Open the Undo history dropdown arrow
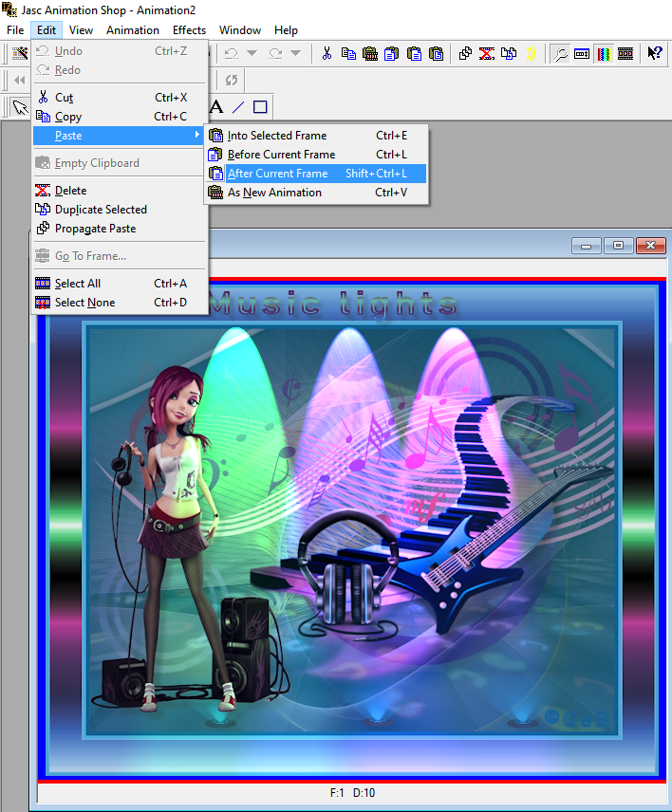This screenshot has width=672, height=812. coord(252,54)
